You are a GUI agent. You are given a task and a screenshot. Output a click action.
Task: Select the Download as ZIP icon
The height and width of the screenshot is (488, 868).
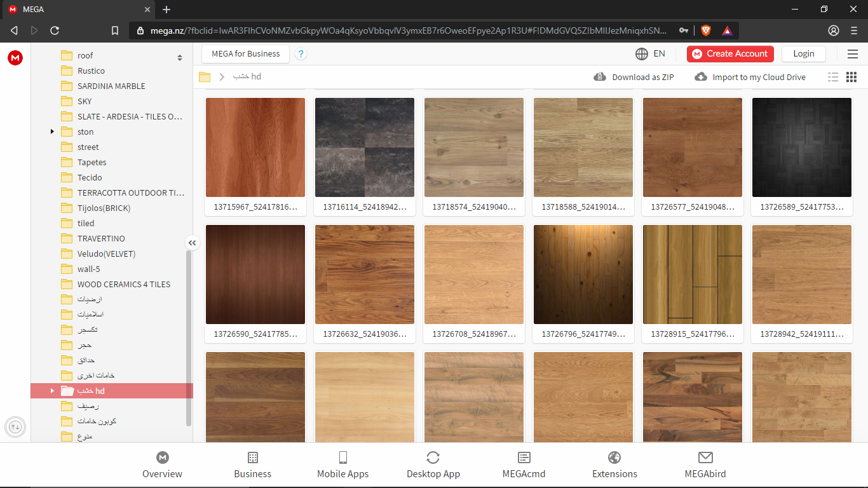(x=600, y=76)
